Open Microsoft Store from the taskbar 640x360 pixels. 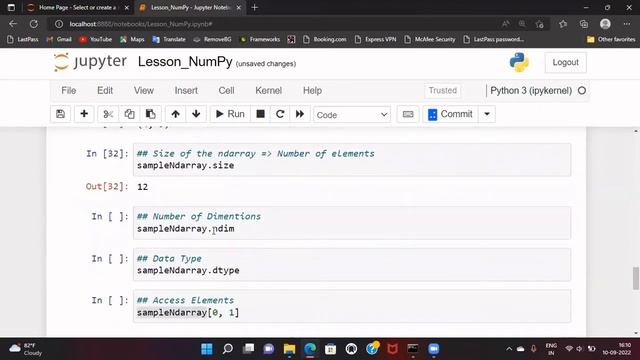(x=331, y=349)
